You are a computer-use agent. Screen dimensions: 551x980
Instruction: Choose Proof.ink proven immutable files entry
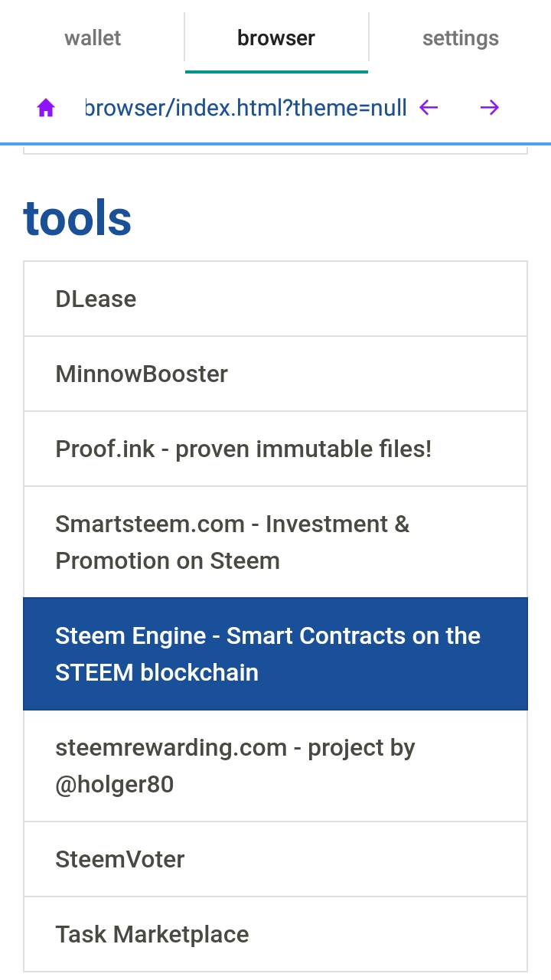(x=275, y=449)
